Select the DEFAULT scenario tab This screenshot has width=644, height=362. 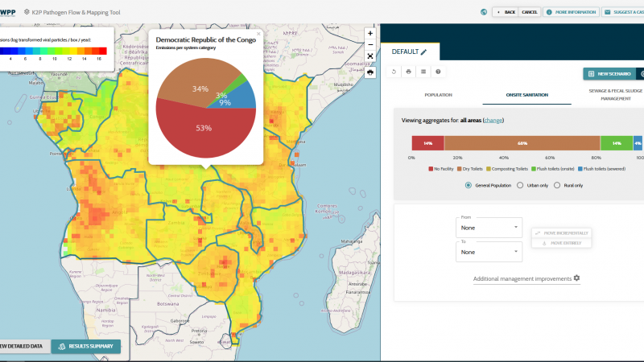pyautogui.click(x=410, y=51)
